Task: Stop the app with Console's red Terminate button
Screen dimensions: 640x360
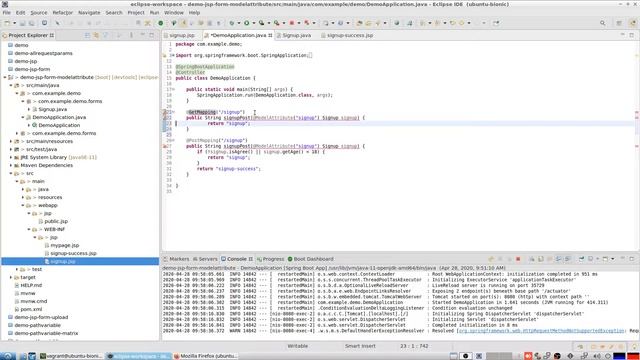Action: (x=518, y=259)
